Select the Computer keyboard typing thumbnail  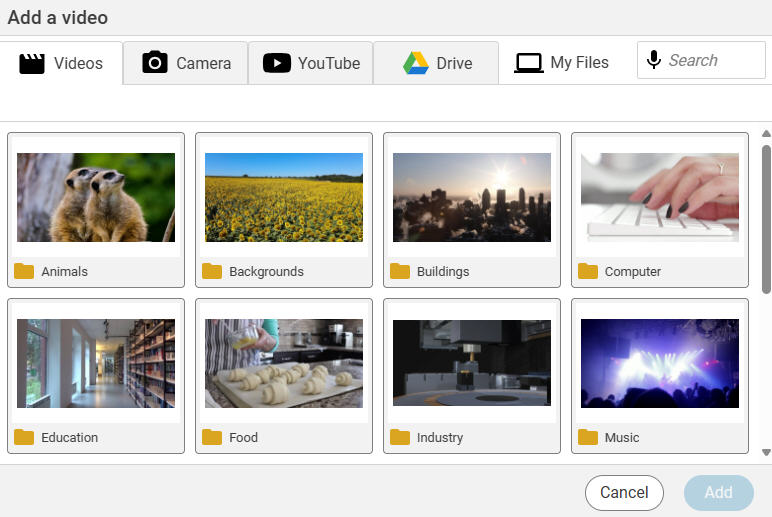click(660, 197)
